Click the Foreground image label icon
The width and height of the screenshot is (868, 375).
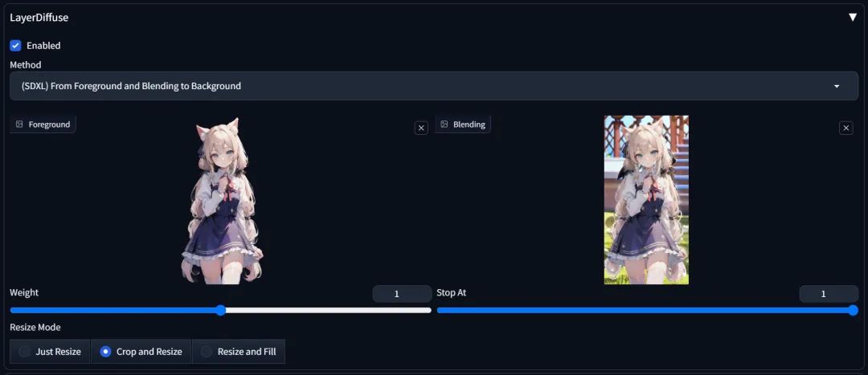(x=19, y=124)
